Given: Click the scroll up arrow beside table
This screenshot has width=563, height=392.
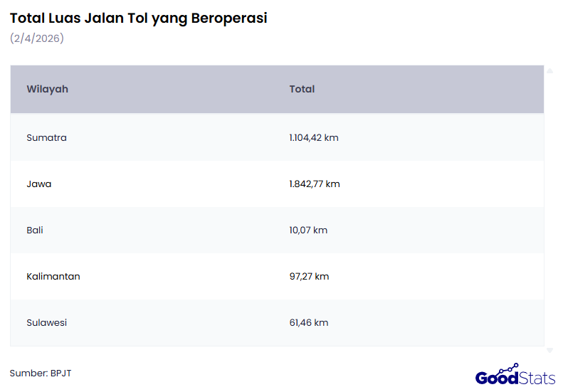Looking at the screenshot, I should 549,70.
